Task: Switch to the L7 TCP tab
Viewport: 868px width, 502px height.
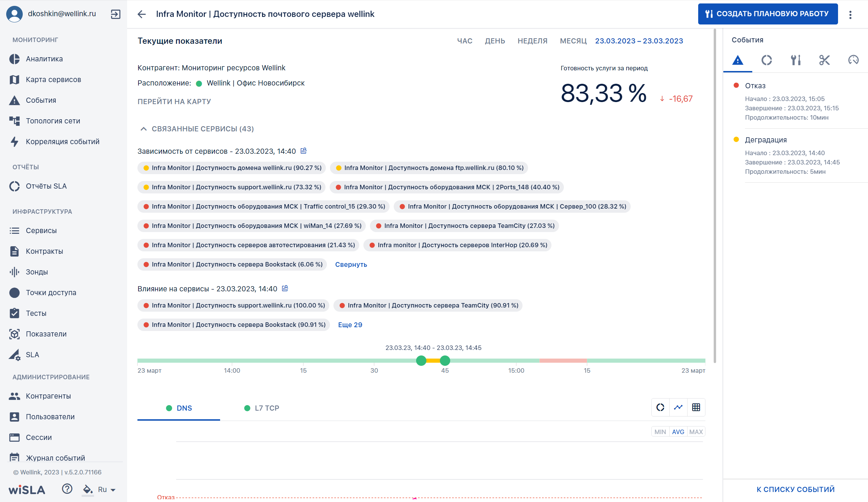Action: point(261,408)
